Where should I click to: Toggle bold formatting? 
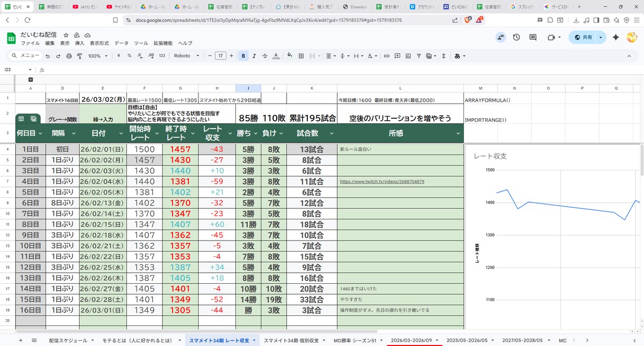pyautogui.click(x=243, y=56)
